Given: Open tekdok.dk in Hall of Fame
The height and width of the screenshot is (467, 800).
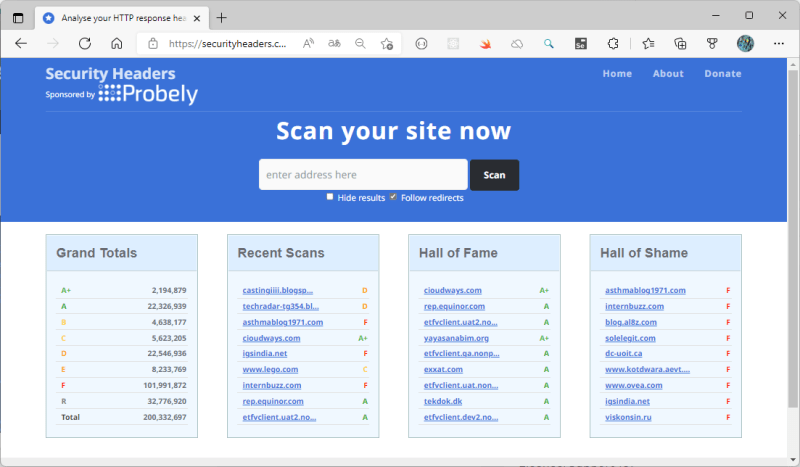Looking at the screenshot, I should 443,401.
